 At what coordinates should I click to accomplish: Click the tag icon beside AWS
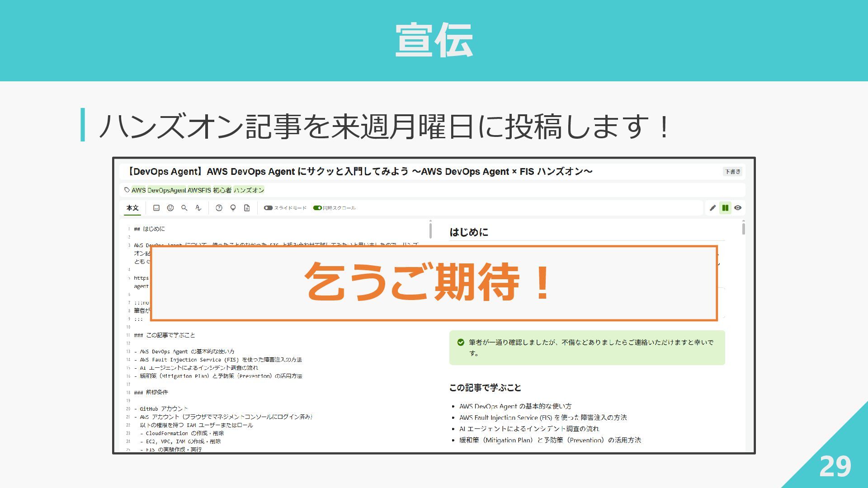click(x=127, y=190)
